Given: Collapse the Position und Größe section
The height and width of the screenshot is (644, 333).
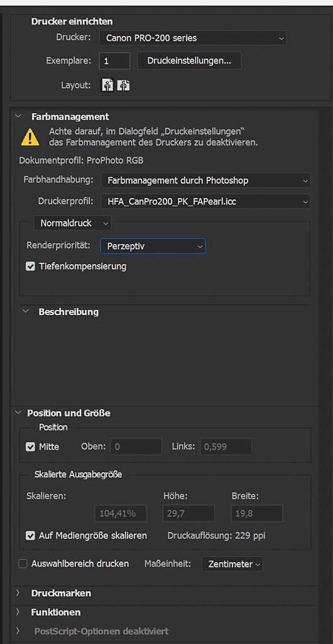Looking at the screenshot, I should [18, 413].
